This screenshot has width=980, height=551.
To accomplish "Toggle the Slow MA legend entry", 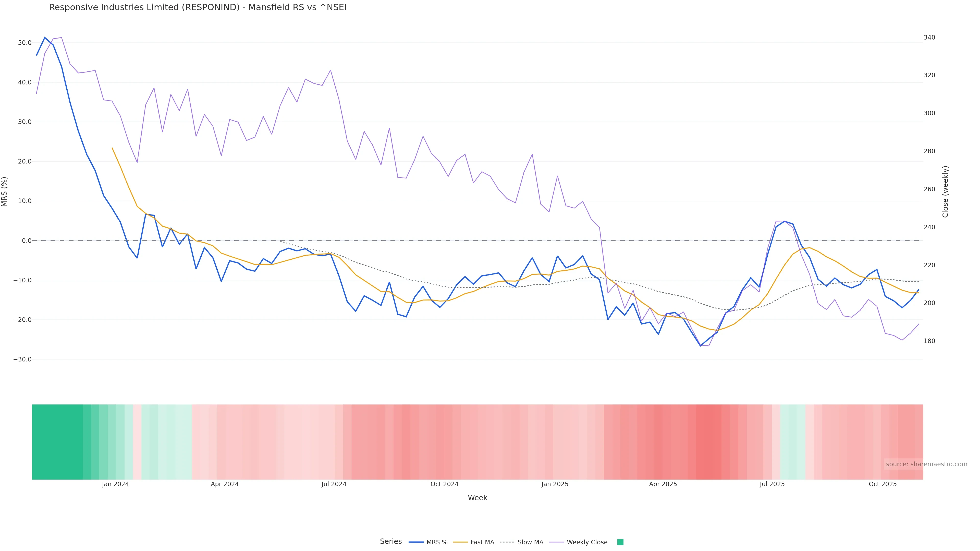I will [530, 542].
